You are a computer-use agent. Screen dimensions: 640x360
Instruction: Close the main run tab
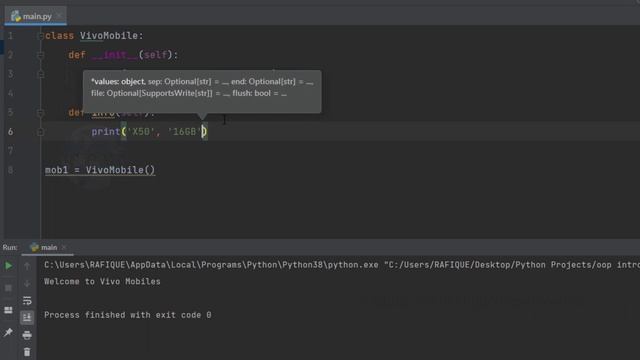[x=64, y=247]
